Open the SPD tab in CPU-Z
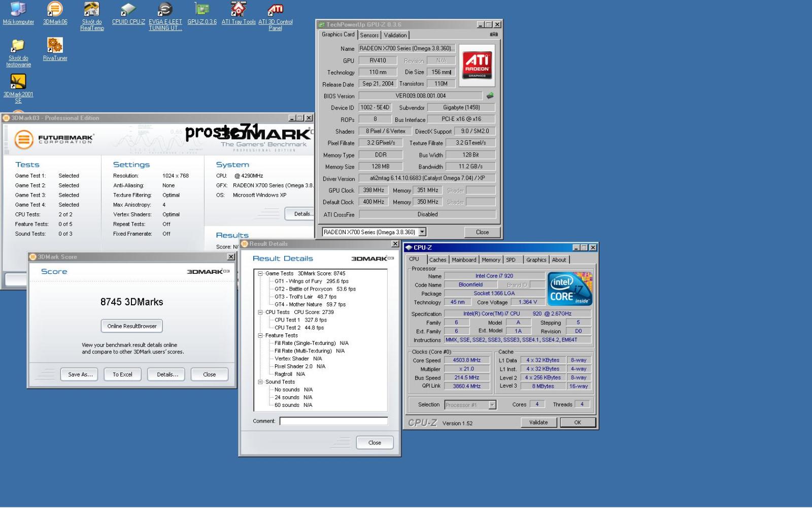 (x=511, y=260)
